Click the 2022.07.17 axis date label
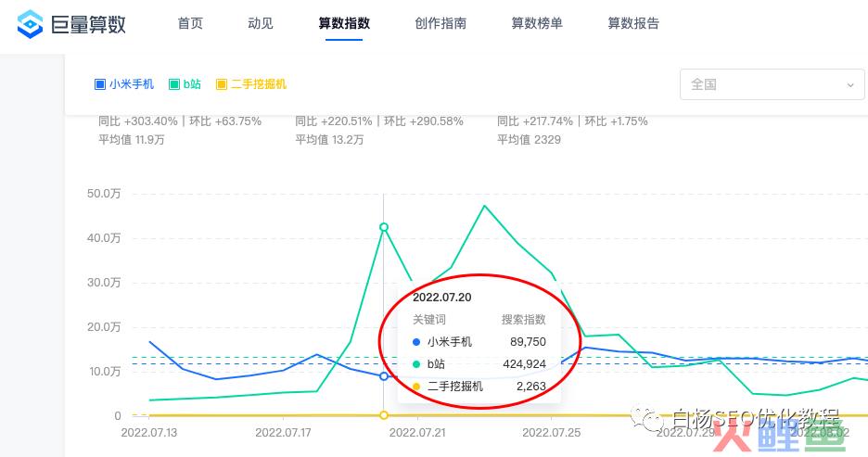The image size is (868, 457). pos(283,433)
